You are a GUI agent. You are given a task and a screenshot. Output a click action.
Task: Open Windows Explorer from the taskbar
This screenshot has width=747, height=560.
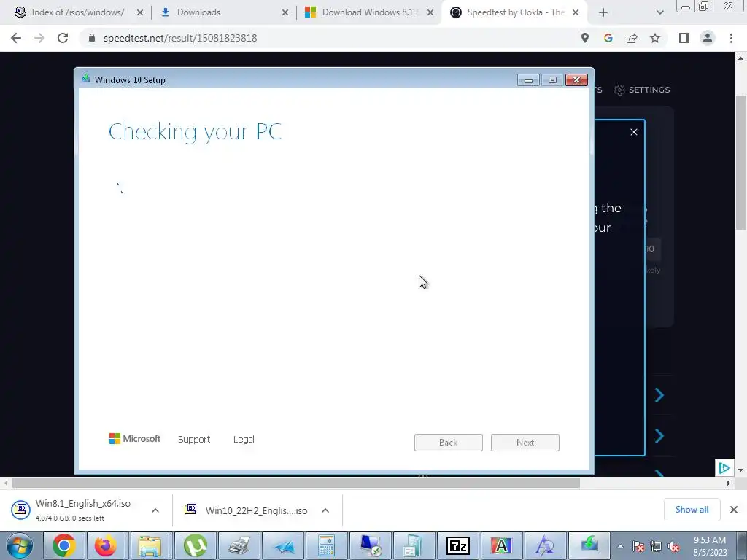coord(150,545)
